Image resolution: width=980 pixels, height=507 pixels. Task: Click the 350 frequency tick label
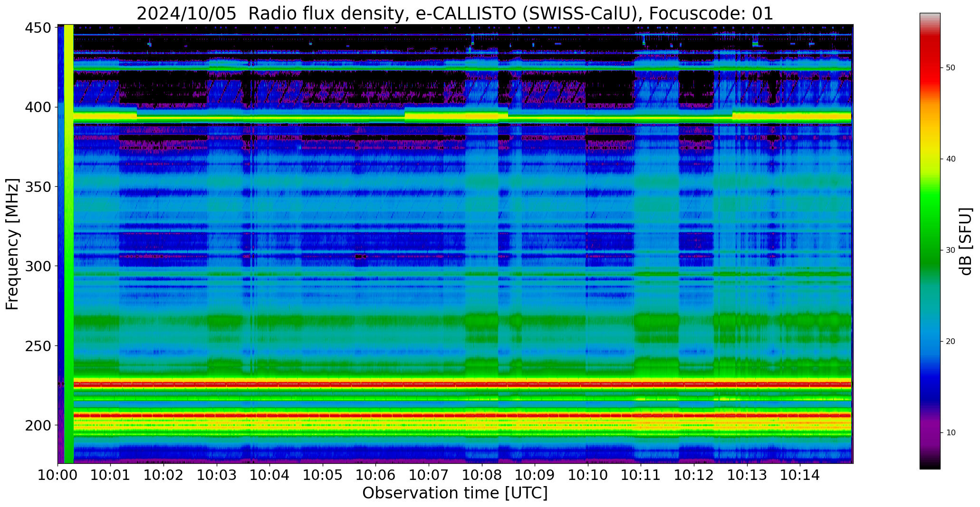click(38, 187)
